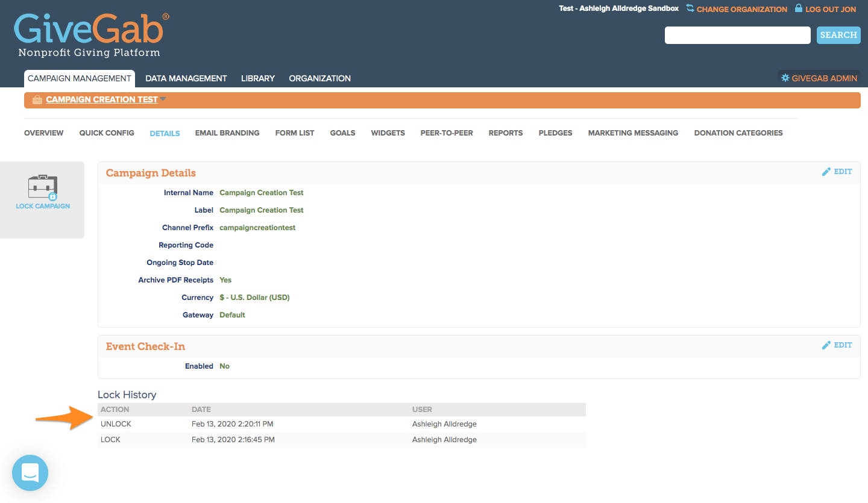
Task: Open the Campaign Management tab
Action: [80, 78]
